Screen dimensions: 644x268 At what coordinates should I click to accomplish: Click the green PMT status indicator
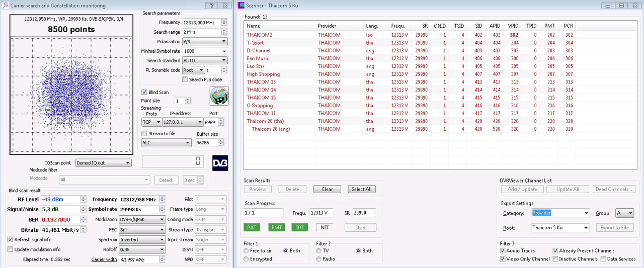[277, 227]
